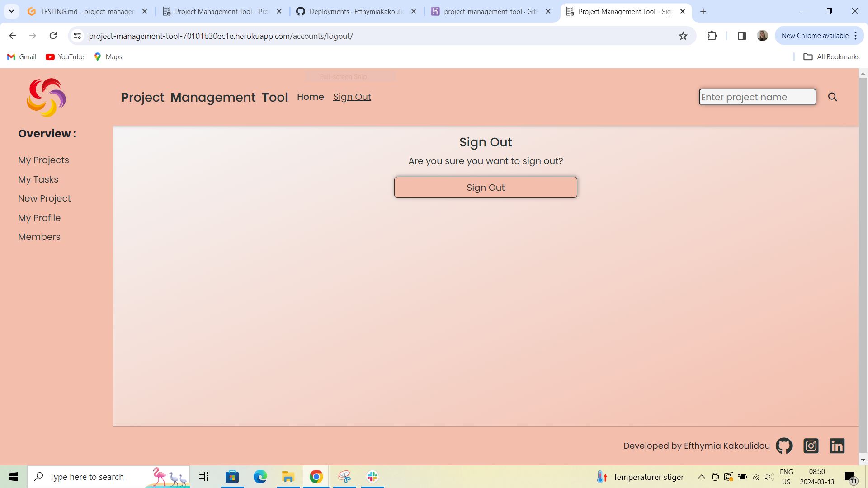This screenshot has width=868, height=488.
Task: Launch the Snipping Tool from the taskbar
Action: point(344,476)
